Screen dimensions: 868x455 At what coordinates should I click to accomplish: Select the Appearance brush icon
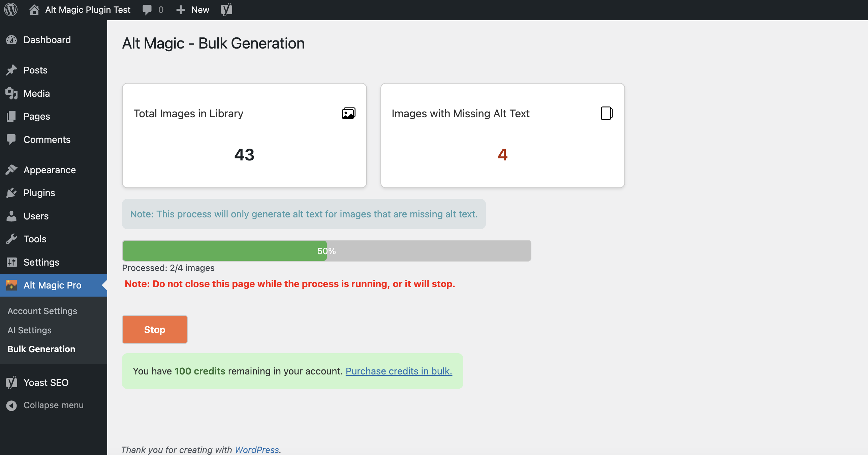point(12,170)
